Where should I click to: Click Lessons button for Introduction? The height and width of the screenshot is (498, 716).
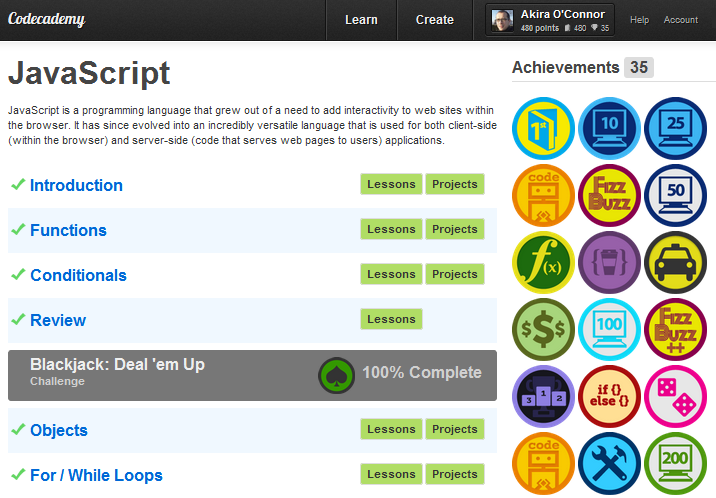pos(391,184)
